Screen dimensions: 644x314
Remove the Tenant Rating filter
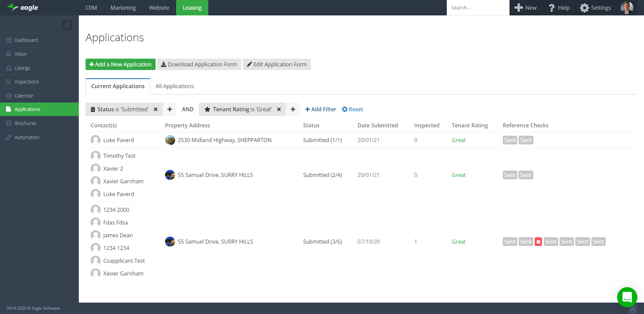point(279,109)
